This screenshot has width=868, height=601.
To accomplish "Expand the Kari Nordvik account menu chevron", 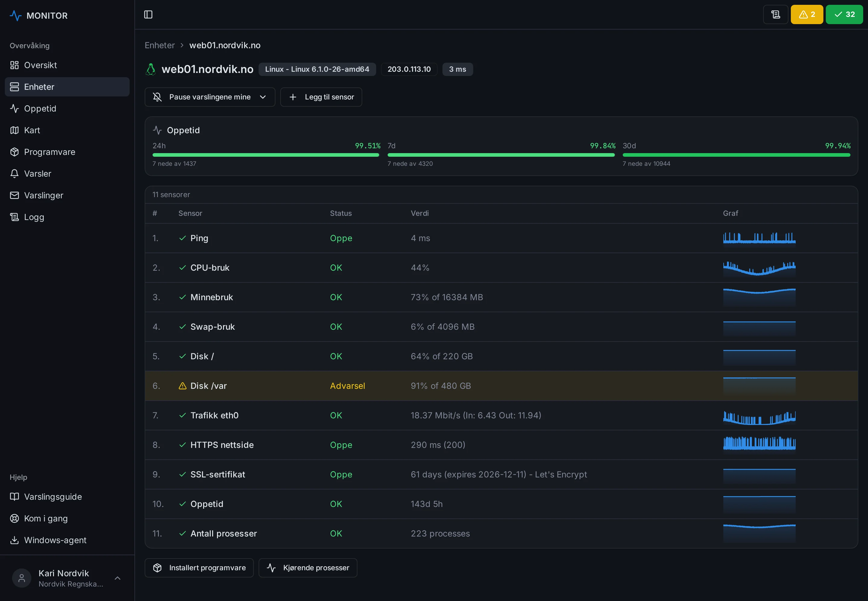I will [118, 578].
